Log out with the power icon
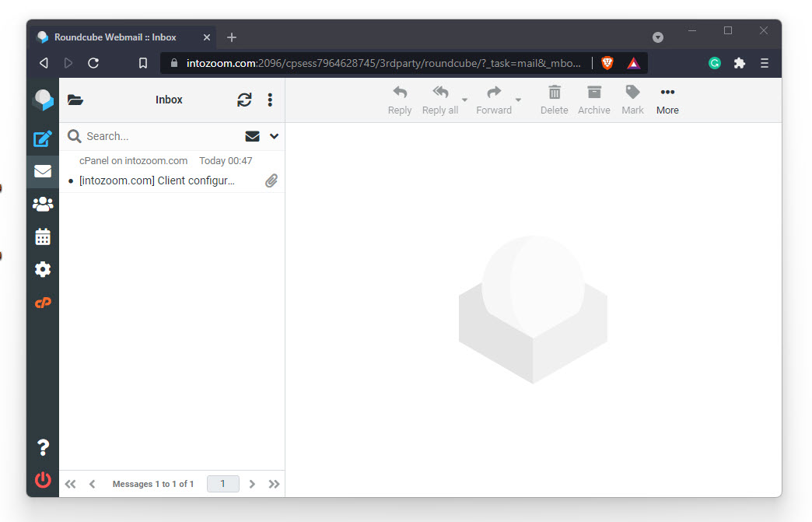Image resolution: width=812 pixels, height=522 pixels. [x=43, y=480]
